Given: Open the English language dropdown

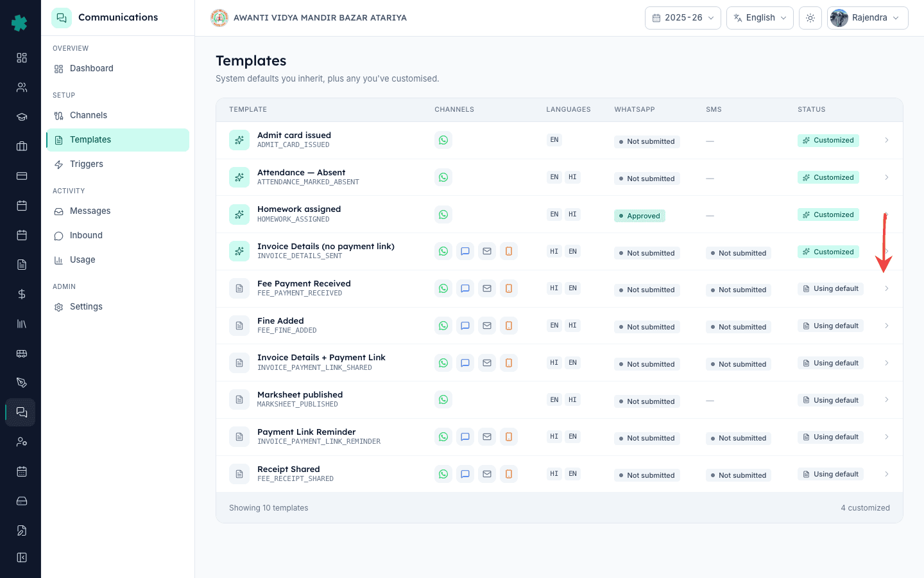Looking at the screenshot, I should coord(760,18).
